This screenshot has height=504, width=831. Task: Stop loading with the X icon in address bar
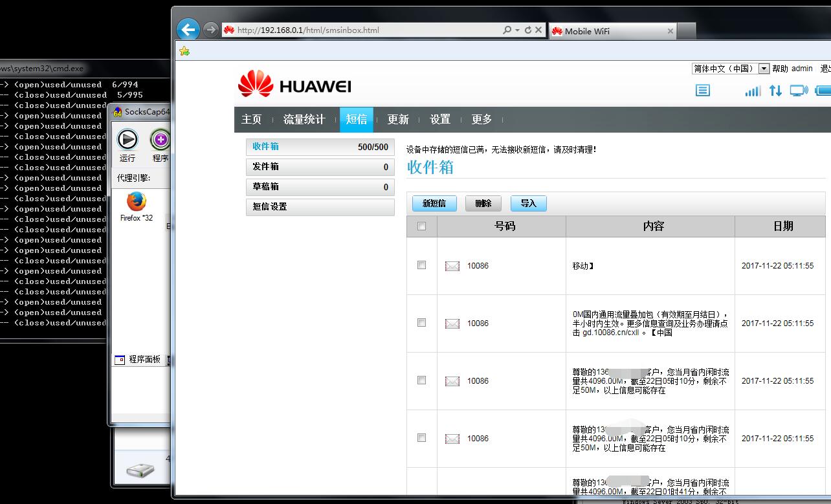tap(538, 30)
